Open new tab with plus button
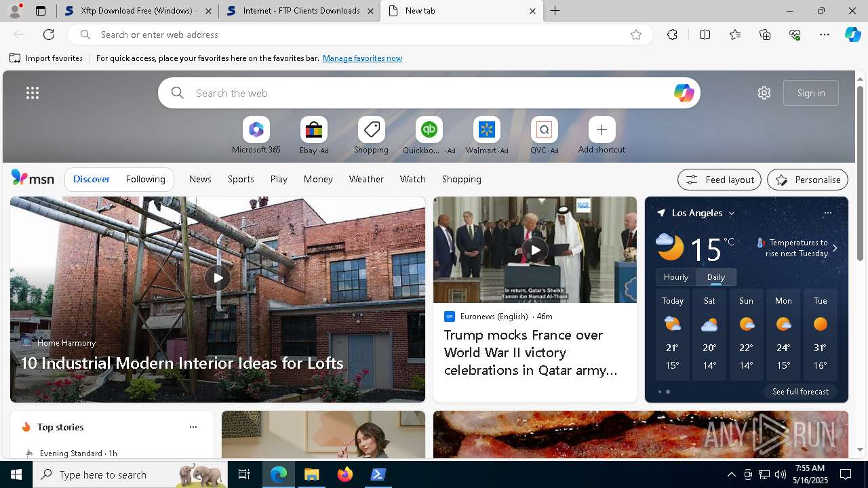The width and height of the screenshot is (868, 488). point(555,11)
